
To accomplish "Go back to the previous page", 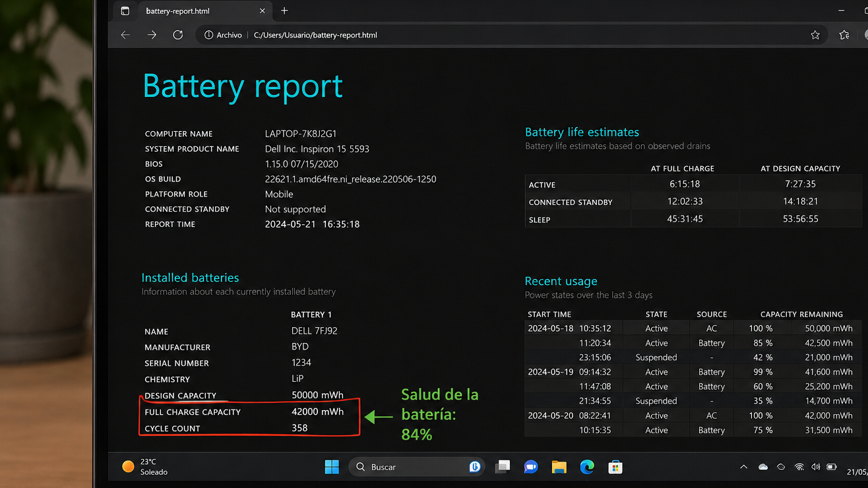I will [x=125, y=35].
